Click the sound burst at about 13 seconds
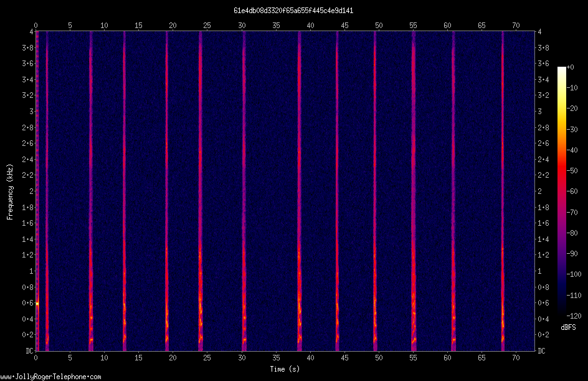588x381 pixels. pos(125,191)
